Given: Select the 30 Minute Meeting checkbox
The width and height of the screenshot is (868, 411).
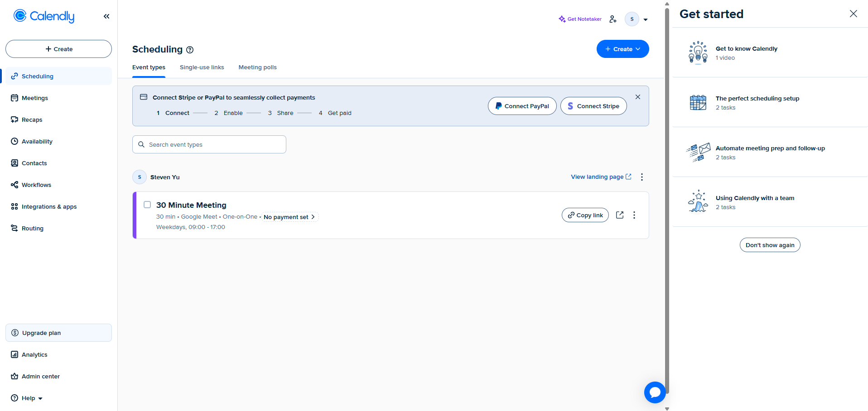Looking at the screenshot, I should coord(147,205).
